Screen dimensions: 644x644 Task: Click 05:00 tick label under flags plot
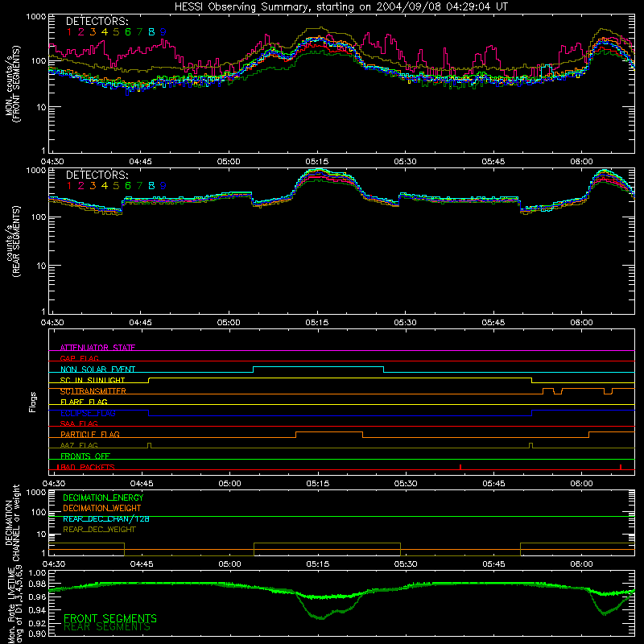(229, 484)
